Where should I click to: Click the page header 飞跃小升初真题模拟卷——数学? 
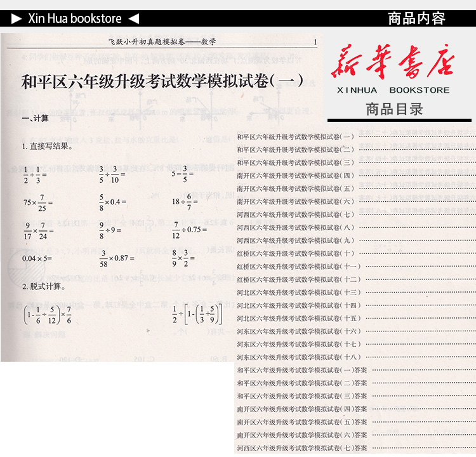pos(162,42)
